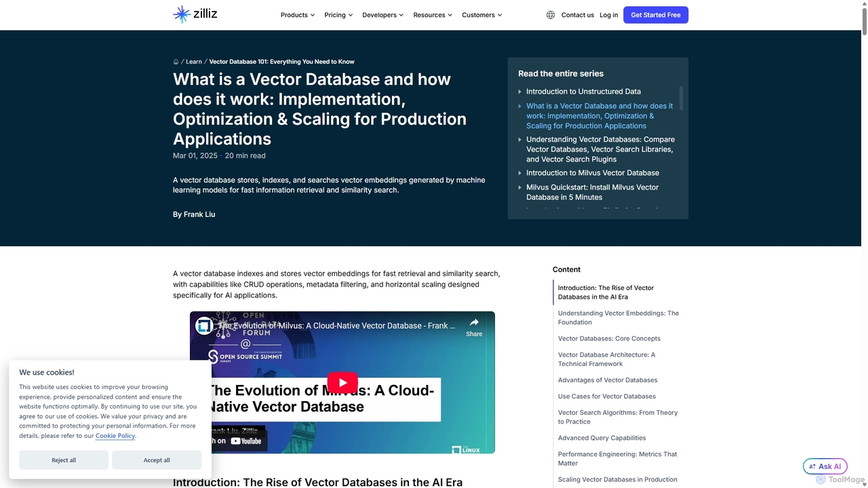Click the Share arrow on the video
This screenshot has height=488, width=868.
click(474, 327)
